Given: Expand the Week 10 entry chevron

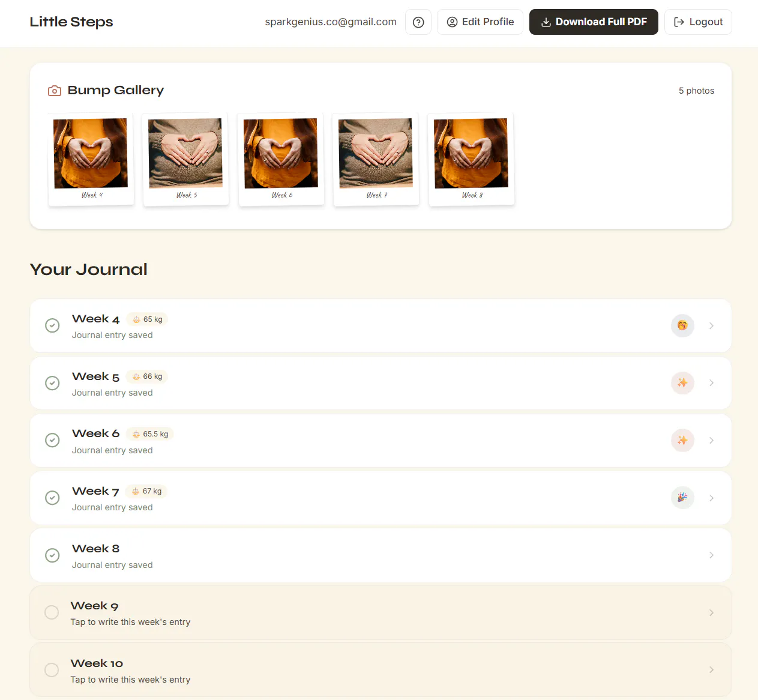Looking at the screenshot, I should [711, 670].
